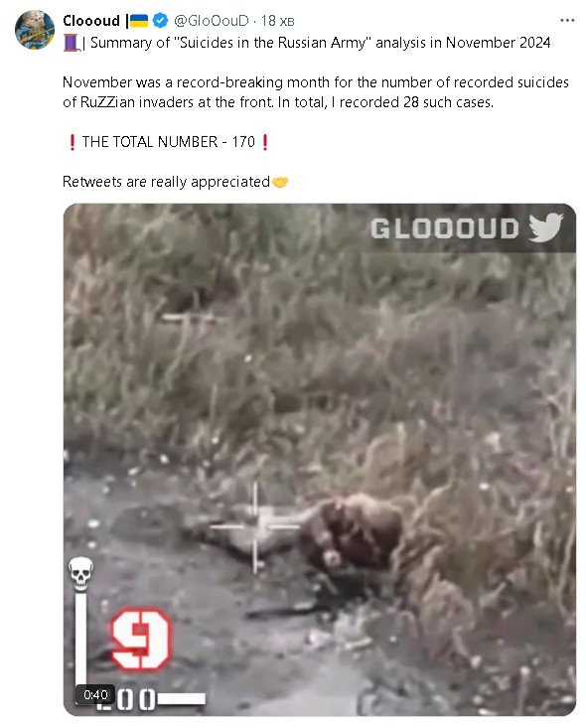Click the white crosshair in video
This screenshot has width=586, height=728.
[x=255, y=526]
